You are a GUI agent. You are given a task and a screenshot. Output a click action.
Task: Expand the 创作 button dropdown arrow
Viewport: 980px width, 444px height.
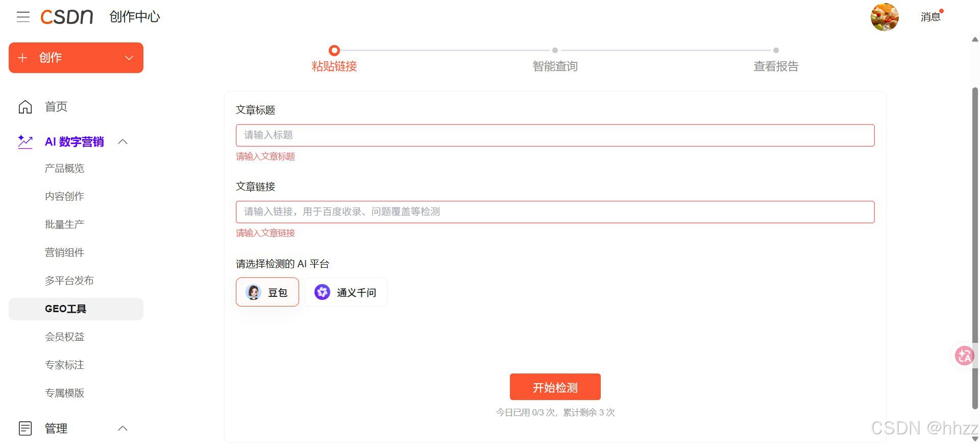(129, 58)
